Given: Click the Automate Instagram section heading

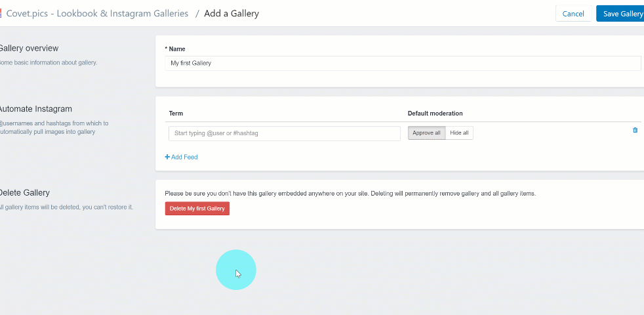Looking at the screenshot, I should tap(35, 109).
